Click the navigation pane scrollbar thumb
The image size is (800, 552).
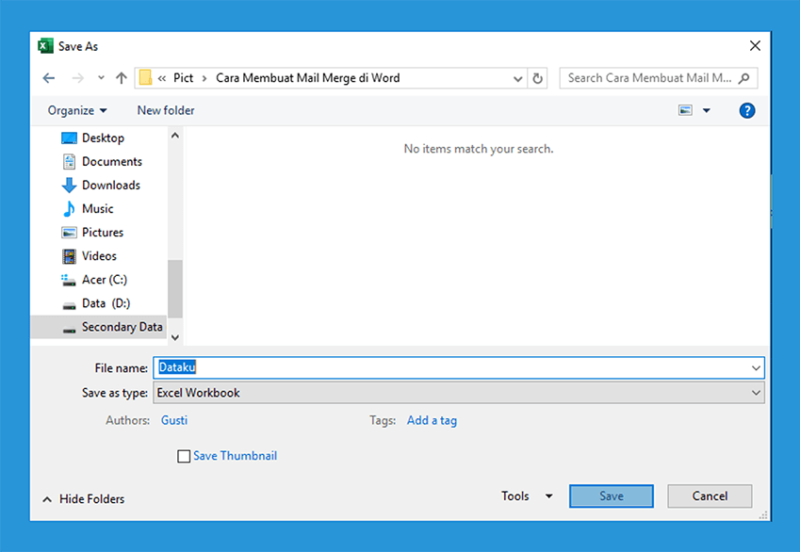pos(175,289)
